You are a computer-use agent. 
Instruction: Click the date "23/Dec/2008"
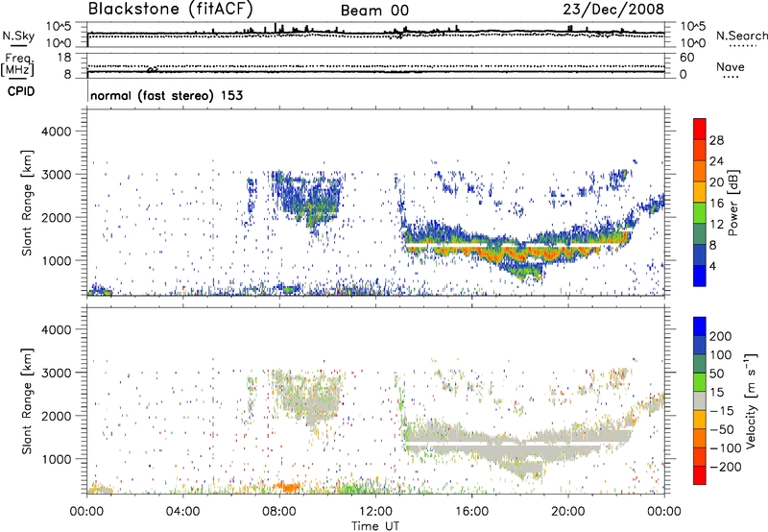click(613, 9)
